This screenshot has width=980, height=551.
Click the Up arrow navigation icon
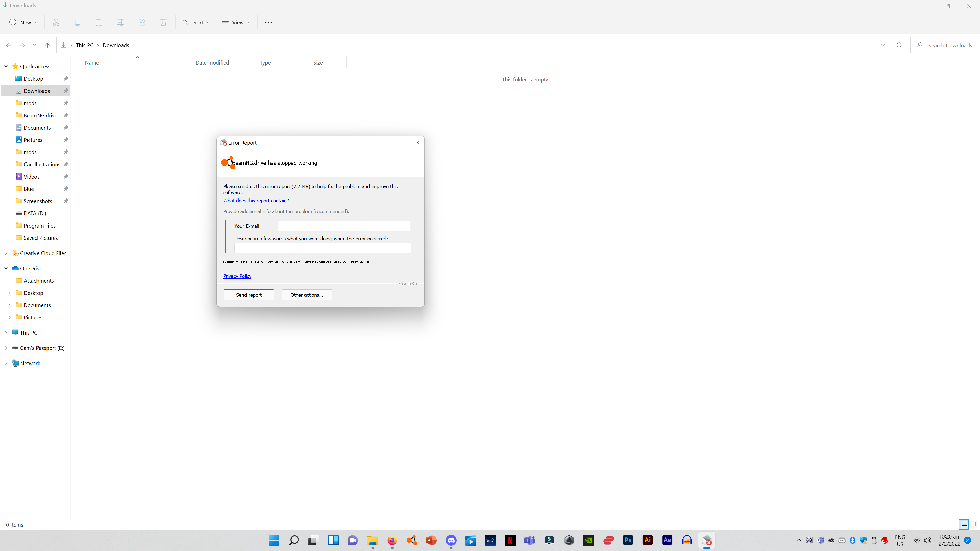coord(47,45)
